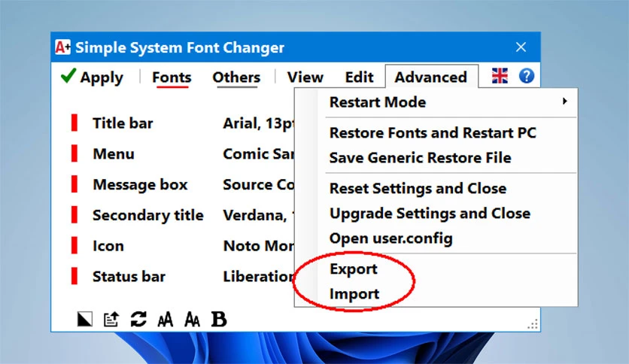Select the Title bar font row

[183, 123]
